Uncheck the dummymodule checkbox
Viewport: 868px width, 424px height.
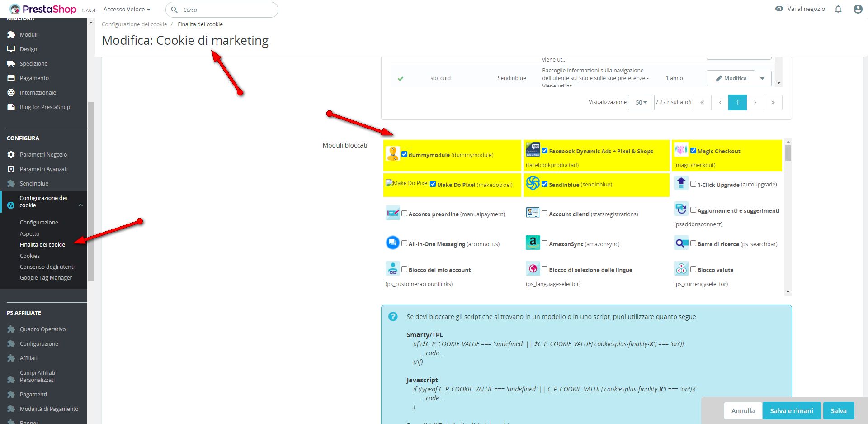[405, 154]
